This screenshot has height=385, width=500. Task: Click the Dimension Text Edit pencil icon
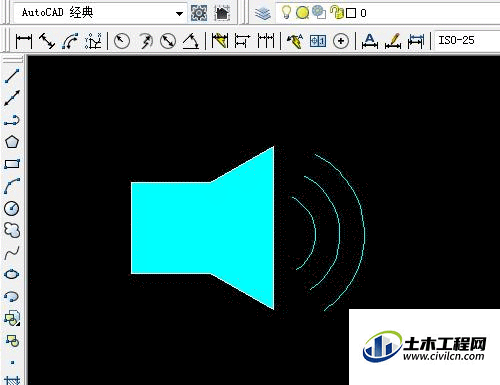393,41
